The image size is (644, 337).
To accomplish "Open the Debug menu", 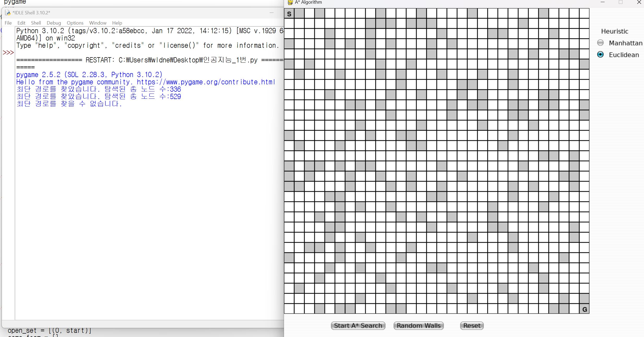I will click(x=54, y=23).
